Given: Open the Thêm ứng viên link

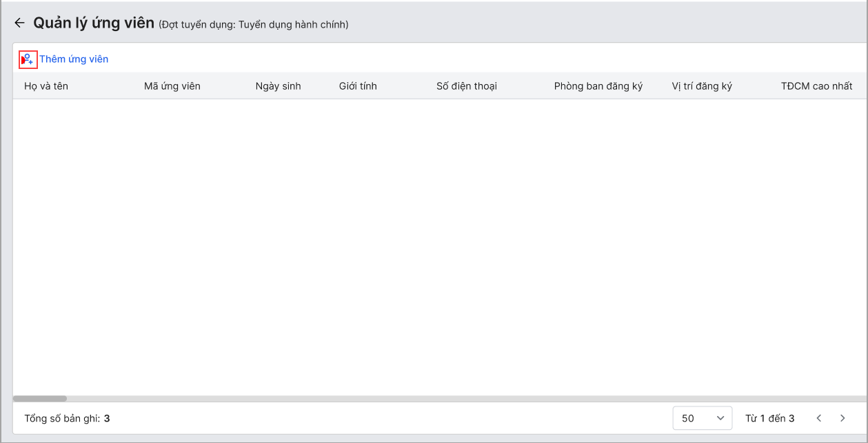Looking at the screenshot, I should click(x=74, y=59).
